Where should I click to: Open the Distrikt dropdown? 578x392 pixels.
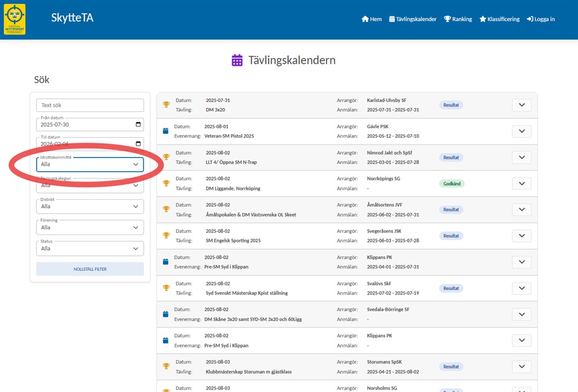(x=90, y=207)
